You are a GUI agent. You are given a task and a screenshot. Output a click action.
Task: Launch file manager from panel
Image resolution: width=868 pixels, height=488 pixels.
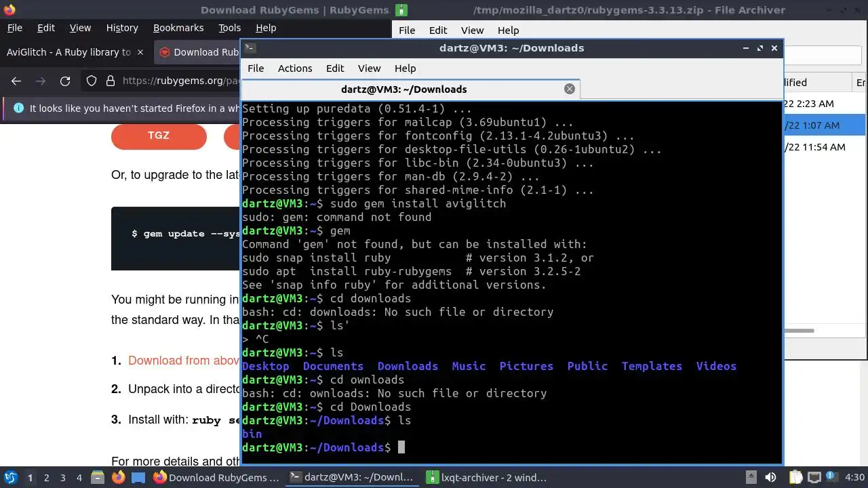(x=98, y=477)
